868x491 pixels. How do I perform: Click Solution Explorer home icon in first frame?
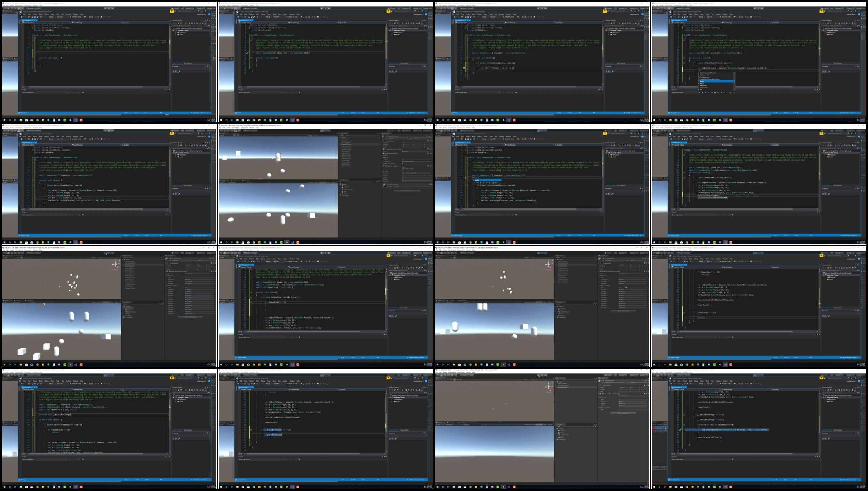coord(178,23)
